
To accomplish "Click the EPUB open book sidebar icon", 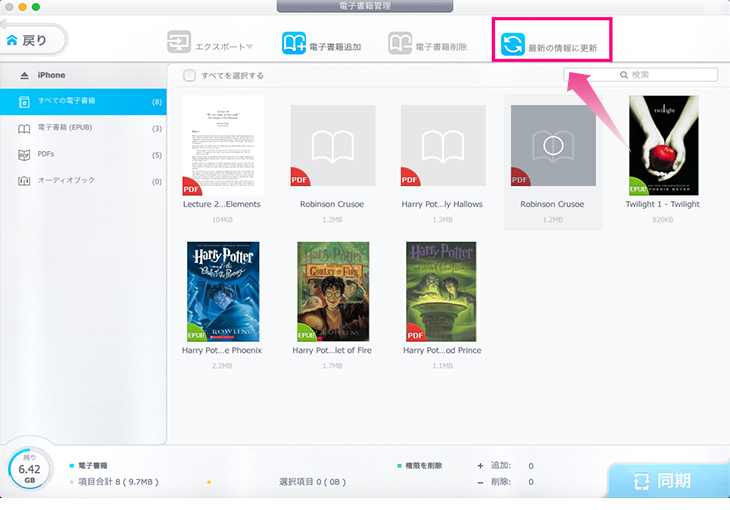I will (24, 129).
